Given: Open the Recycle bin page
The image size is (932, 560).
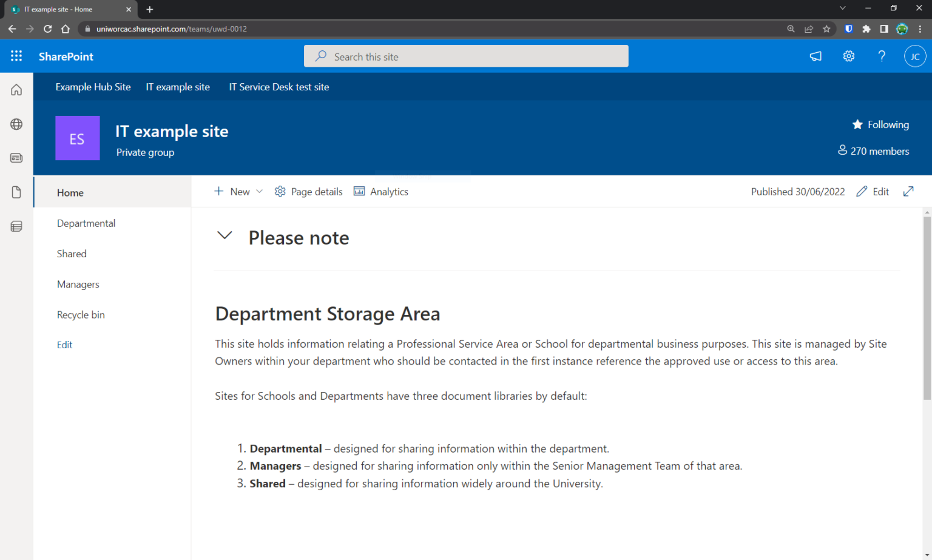Looking at the screenshot, I should click(x=81, y=314).
